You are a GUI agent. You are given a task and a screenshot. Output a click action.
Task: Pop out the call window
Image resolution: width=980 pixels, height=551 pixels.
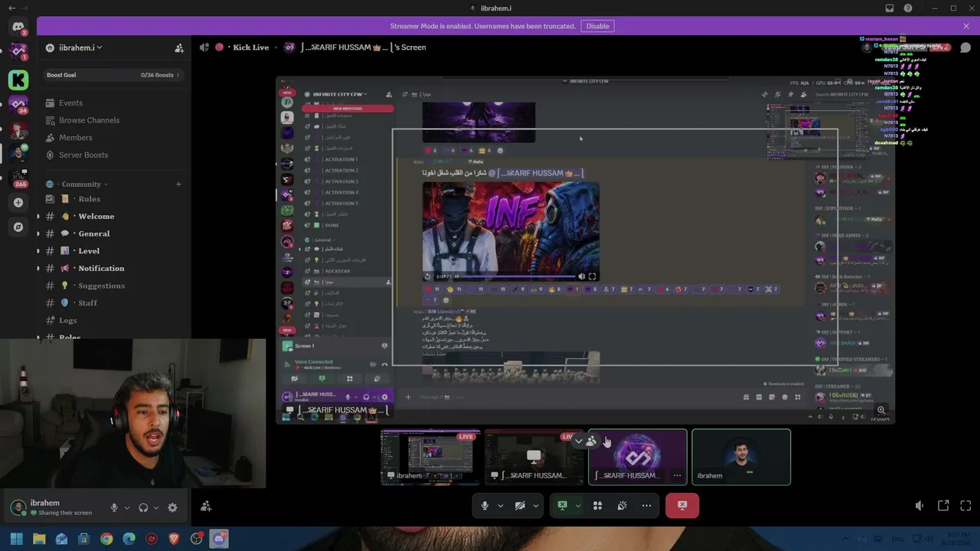pyautogui.click(x=943, y=506)
